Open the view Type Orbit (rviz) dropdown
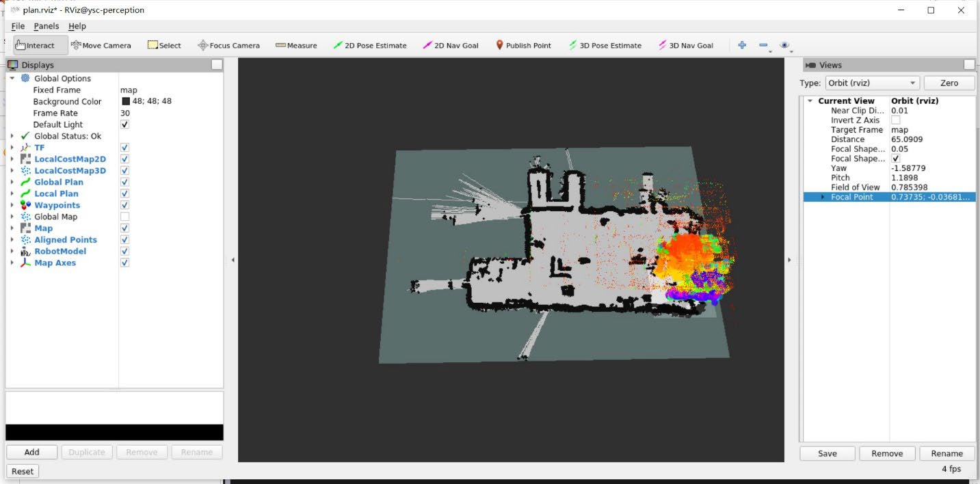Image resolution: width=980 pixels, height=484 pixels. 871,83
